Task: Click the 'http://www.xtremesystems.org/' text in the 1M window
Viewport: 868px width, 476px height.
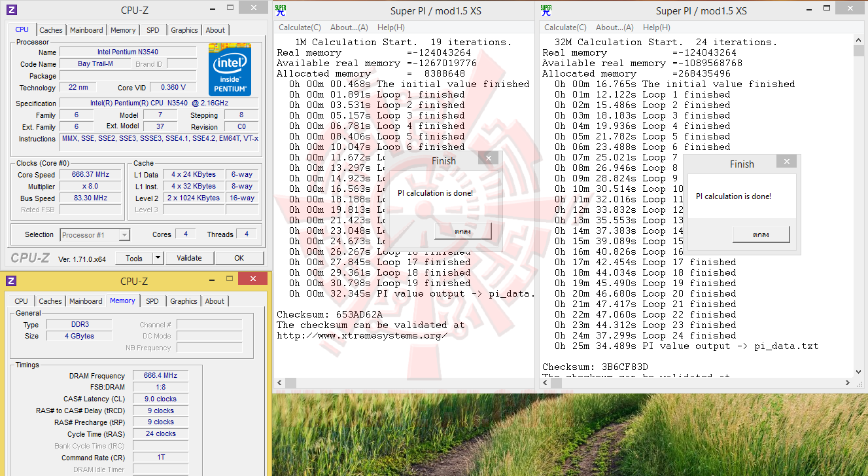Action: click(362, 336)
